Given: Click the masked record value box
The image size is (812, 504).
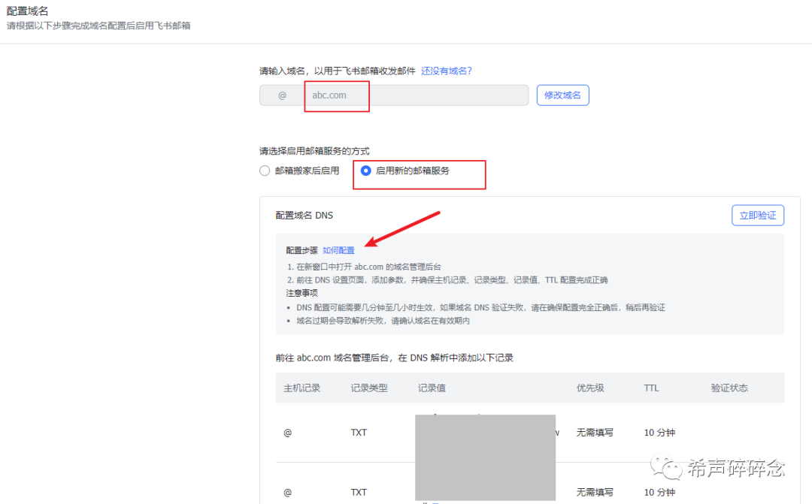Looking at the screenshot, I should [x=485, y=457].
